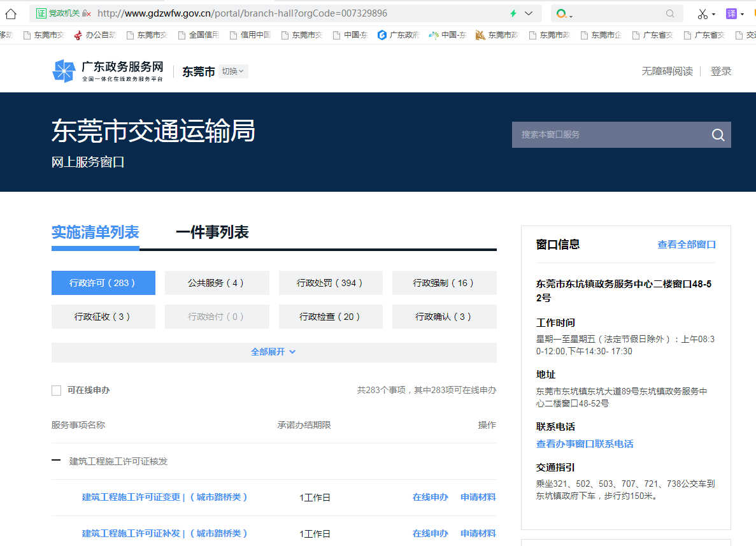Tick the 可在线申办 checkbox

(57, 390)
